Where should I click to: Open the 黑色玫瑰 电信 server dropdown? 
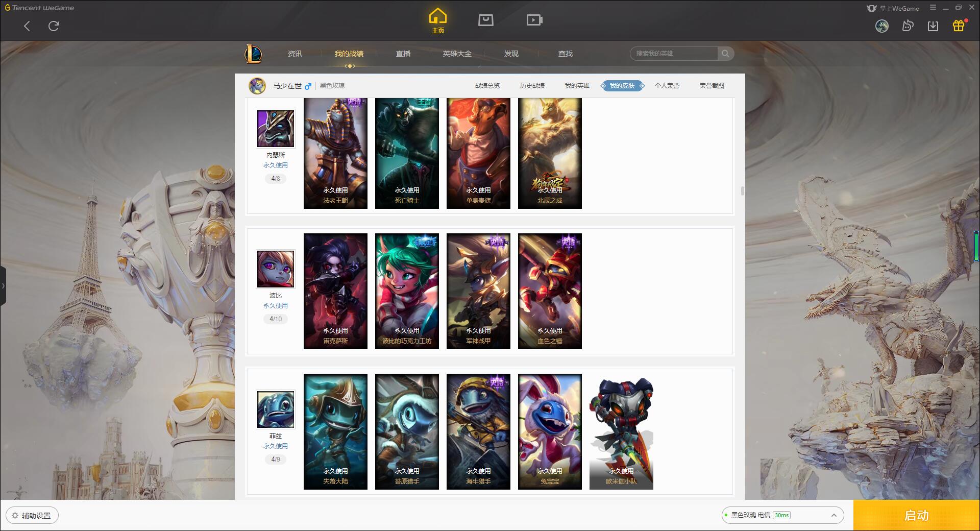783,515
